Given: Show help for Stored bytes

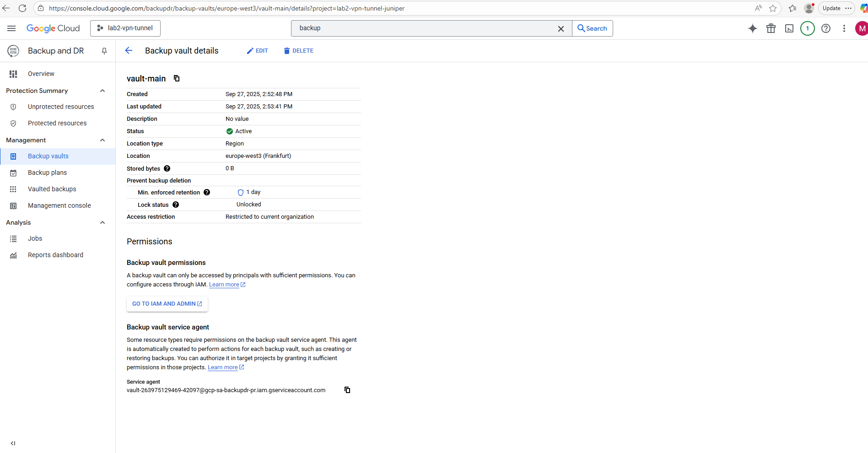Looking at the screenshot, I should tap(167, 168).
